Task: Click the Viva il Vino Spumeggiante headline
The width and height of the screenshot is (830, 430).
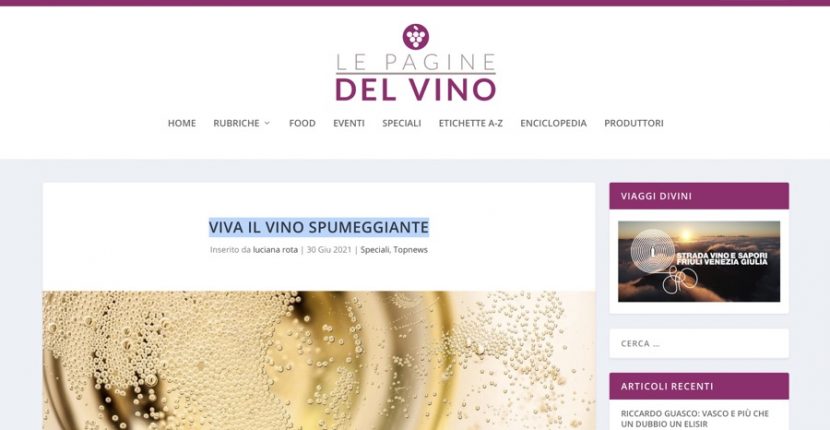Action: 319,227
